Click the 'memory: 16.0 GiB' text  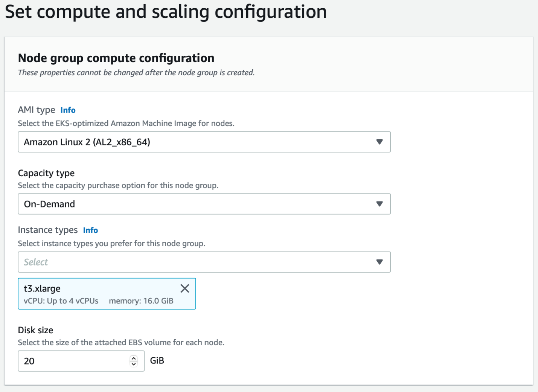point(141,301)
